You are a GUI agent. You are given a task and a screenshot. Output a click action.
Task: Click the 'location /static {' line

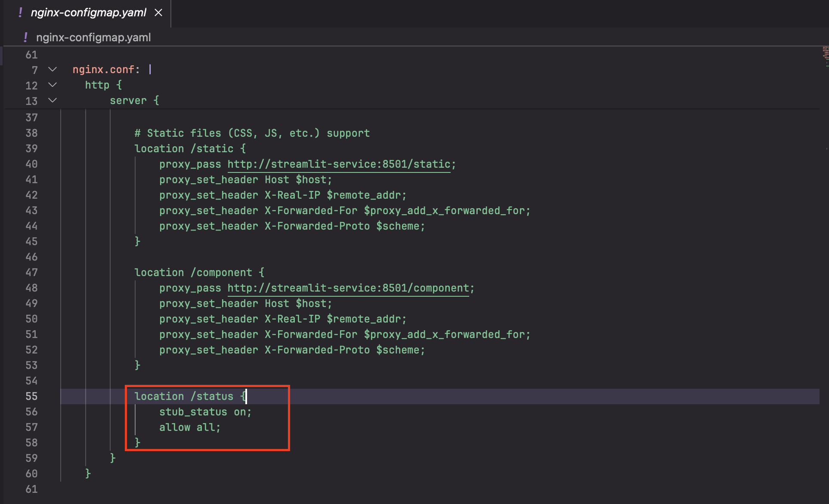point(190,149)
